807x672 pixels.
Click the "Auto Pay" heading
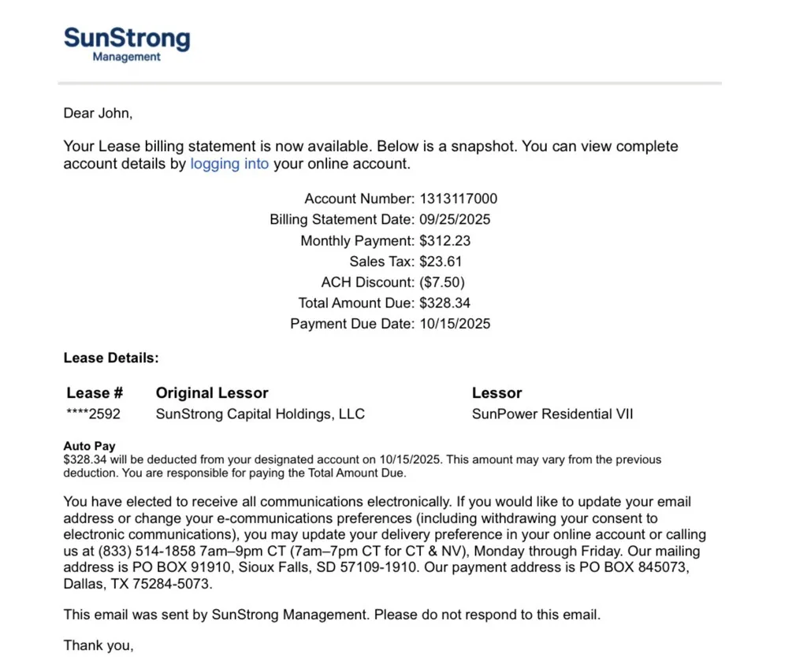coord(89,446)
